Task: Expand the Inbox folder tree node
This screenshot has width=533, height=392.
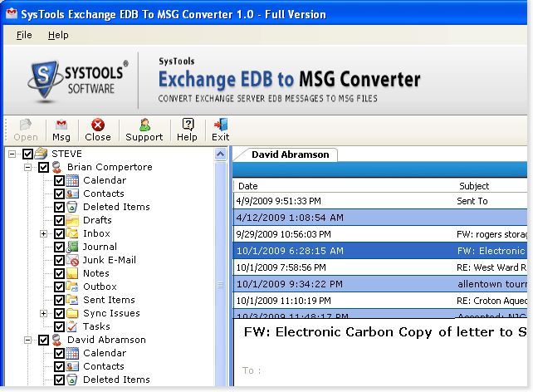Action: click(x=44, y=234)
